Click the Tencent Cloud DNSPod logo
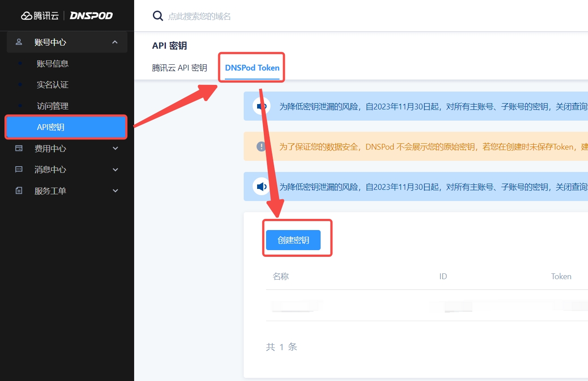The width and height of the screenshot is (588, 381). [67, 16]
